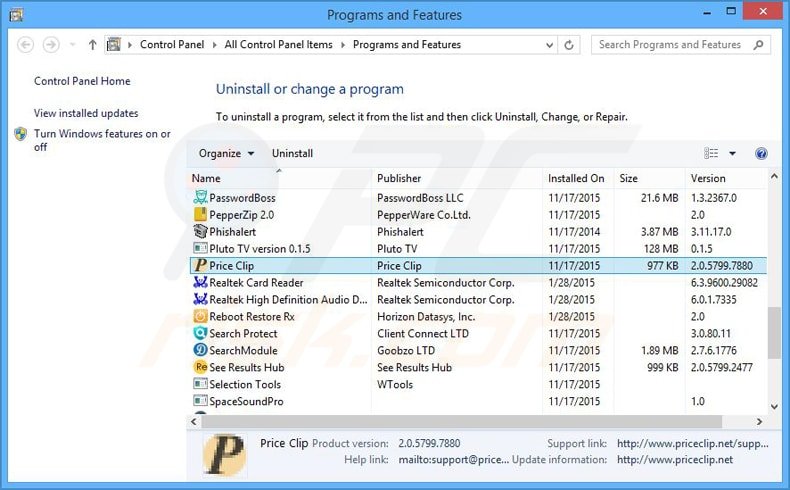
Task: Click the Price Clip P icon in list
Action: click(x=201, y=265)
